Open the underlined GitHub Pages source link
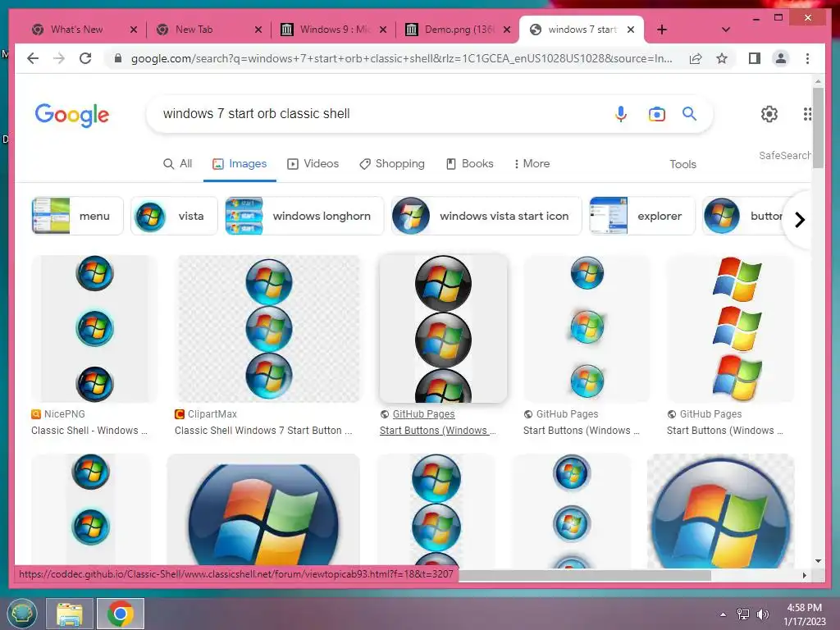The image size is (840, 630). click(423, 414)
